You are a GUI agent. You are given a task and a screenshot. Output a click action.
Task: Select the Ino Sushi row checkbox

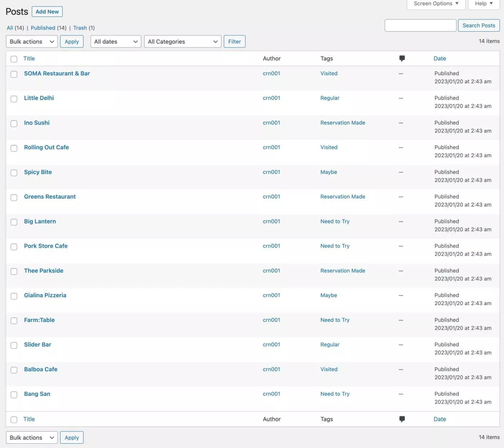click(x=14, y=124)
